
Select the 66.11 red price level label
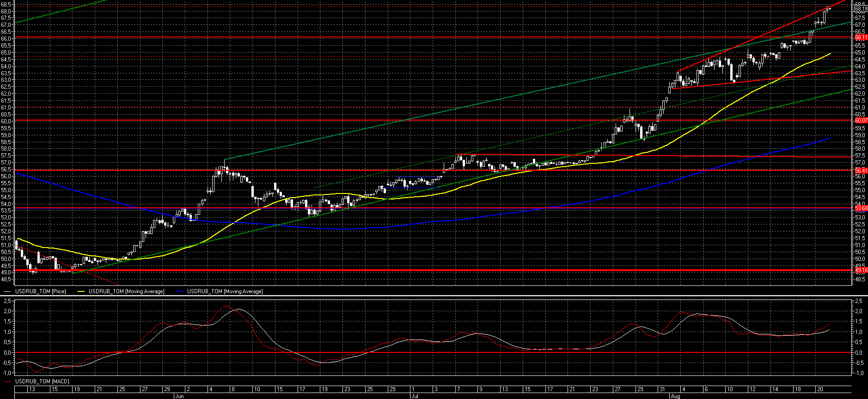(861, 37)
